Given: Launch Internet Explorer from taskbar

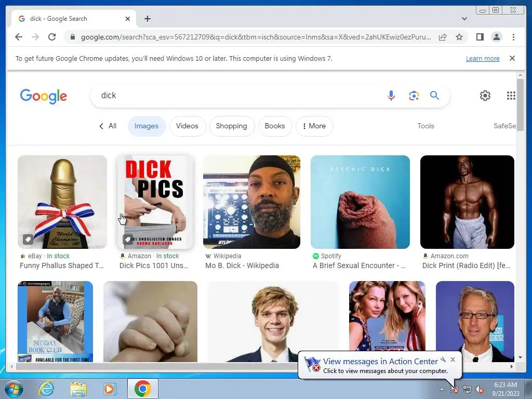Looking at the screenshot, I should [46, 389].
